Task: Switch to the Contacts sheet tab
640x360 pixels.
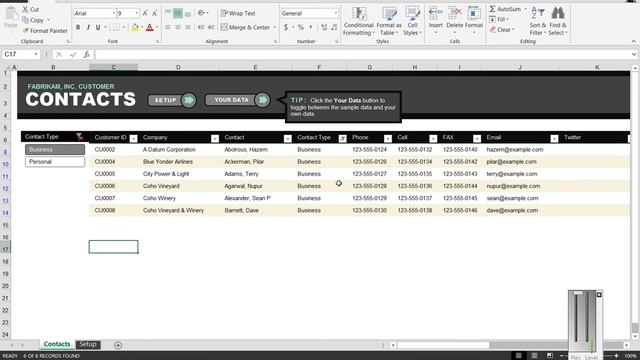Action: click(57, 344)
